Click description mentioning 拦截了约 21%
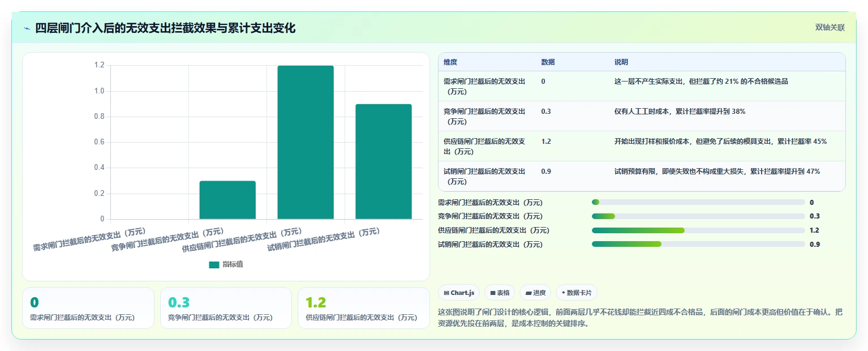Viewport: 868px width, 351px height. 701,82
